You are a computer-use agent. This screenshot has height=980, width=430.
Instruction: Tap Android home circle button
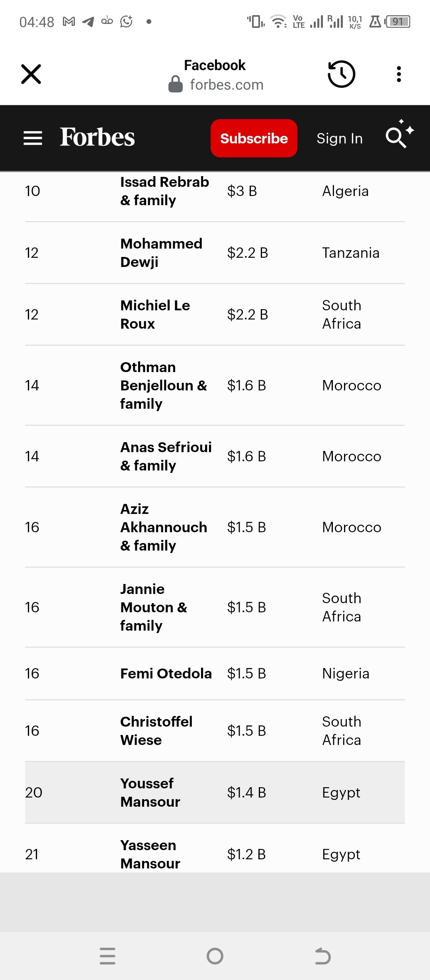[215, 956]
